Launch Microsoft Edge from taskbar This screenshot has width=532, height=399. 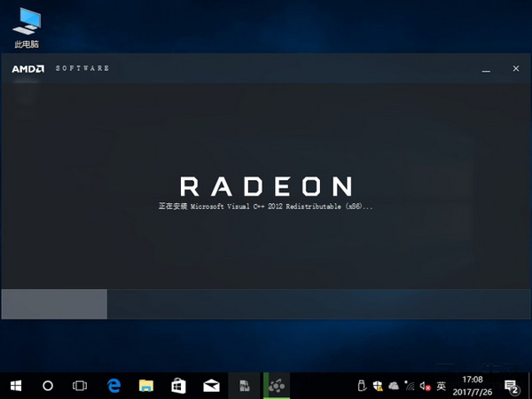(x=113, y=386)
